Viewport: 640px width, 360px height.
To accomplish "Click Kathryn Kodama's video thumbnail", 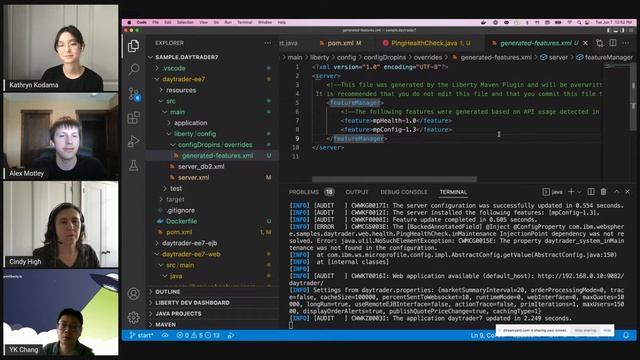I will 61,48.
